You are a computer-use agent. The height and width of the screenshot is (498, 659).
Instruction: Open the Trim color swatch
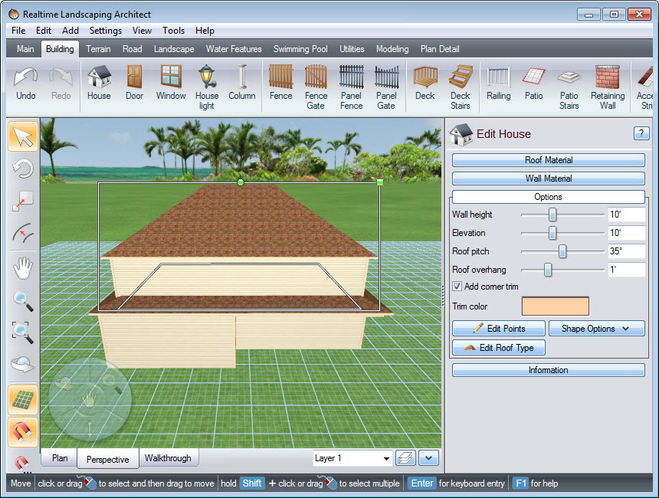point(555,306)
